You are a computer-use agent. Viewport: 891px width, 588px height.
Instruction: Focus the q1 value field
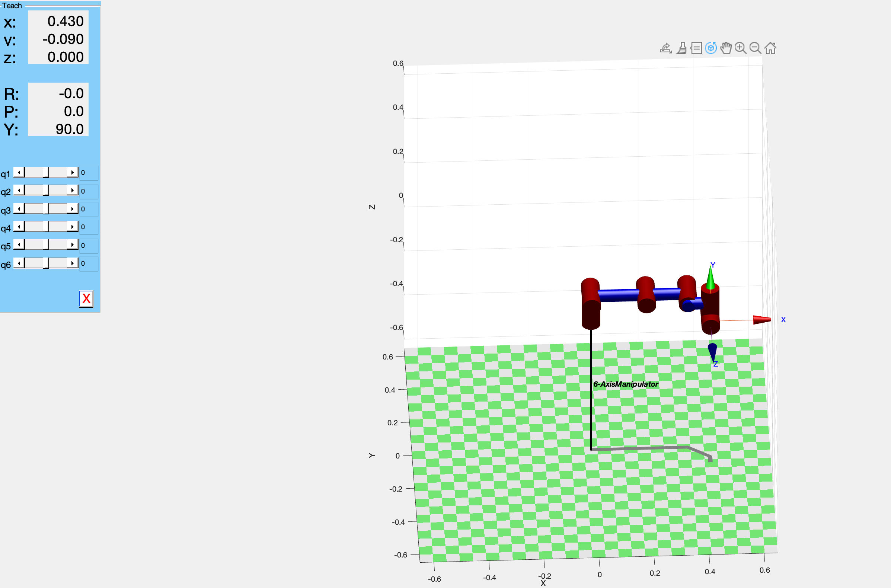pyautogui.click(x=89, y=173)
